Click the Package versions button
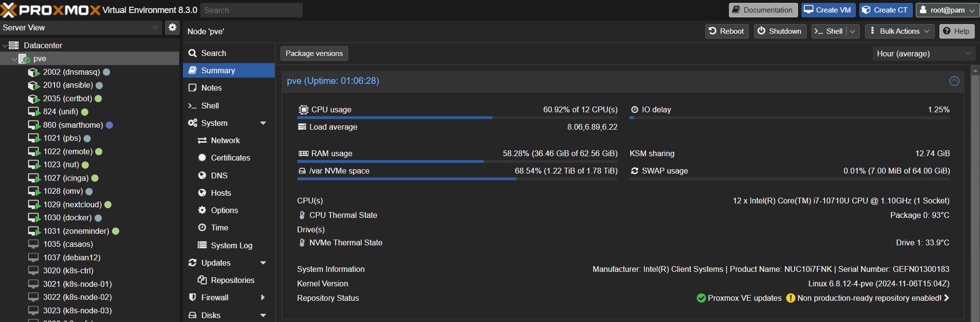This screenshot has width=980, height=322. (314, 54)
